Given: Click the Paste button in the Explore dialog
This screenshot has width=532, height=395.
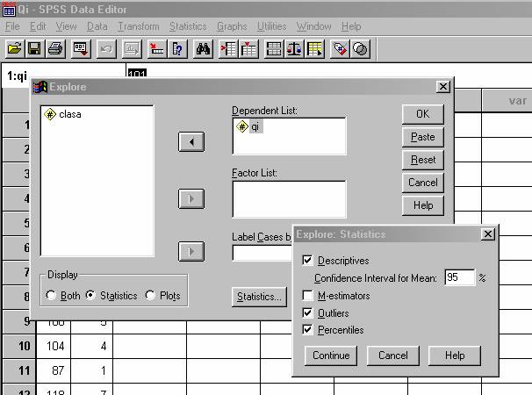Looking at the screenshot, I should click(x=422, y=137).
